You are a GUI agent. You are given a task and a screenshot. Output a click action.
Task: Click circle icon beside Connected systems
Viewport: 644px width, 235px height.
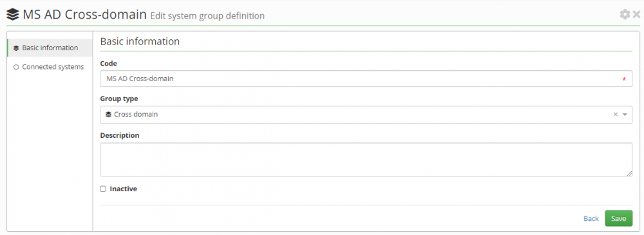coord(16,67)
